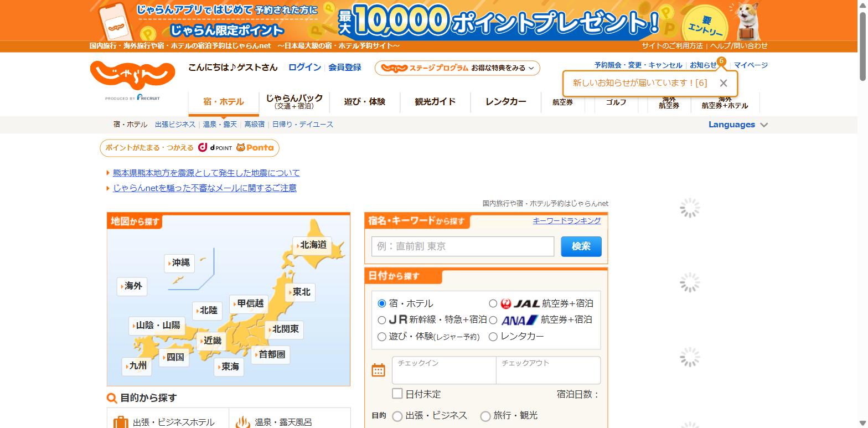Select 海外 on the map

[x=132, y=286]
